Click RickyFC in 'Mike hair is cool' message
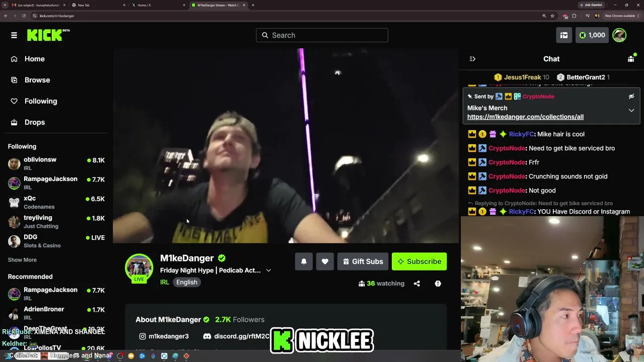644x362 pixels. pos(521,134)
